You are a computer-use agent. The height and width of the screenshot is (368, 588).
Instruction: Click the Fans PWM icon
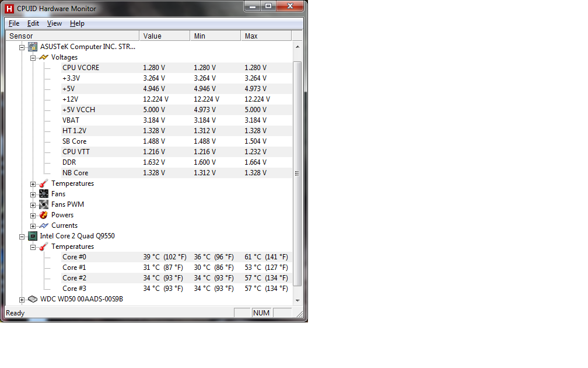(x=44, y=204)
